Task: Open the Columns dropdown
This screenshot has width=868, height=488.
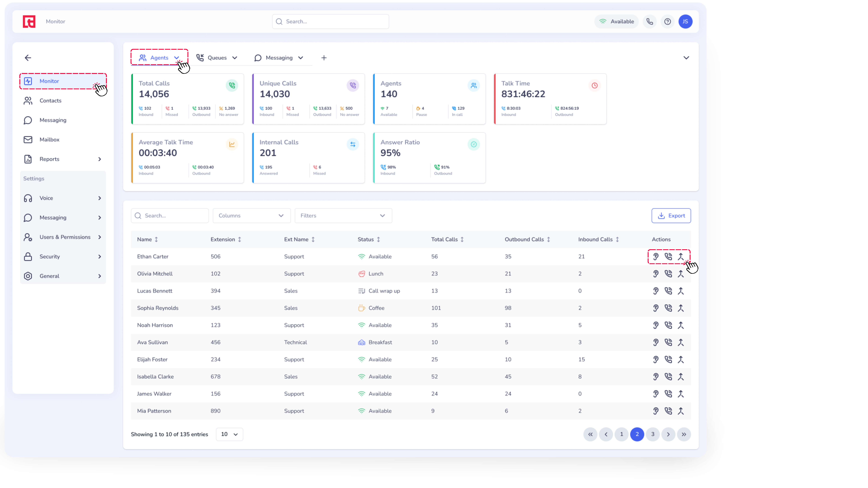Action: [251, 216]
